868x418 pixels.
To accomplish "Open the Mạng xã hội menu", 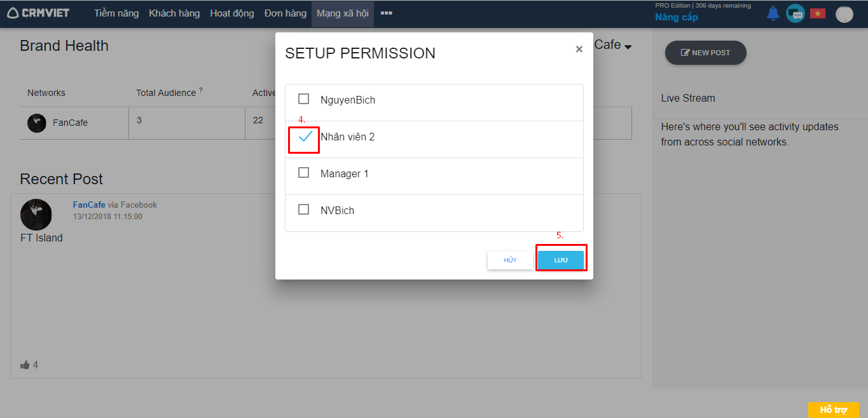I will click(x=342, y=13).
